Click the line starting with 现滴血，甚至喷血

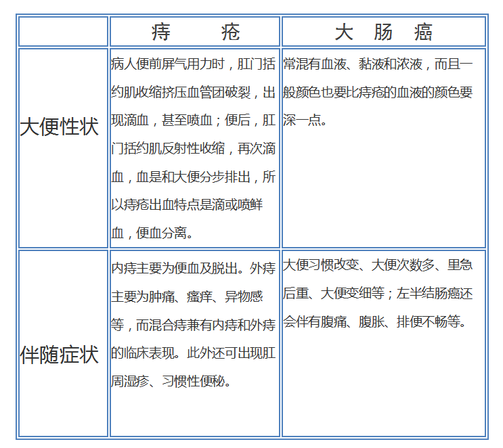[194, 120]
